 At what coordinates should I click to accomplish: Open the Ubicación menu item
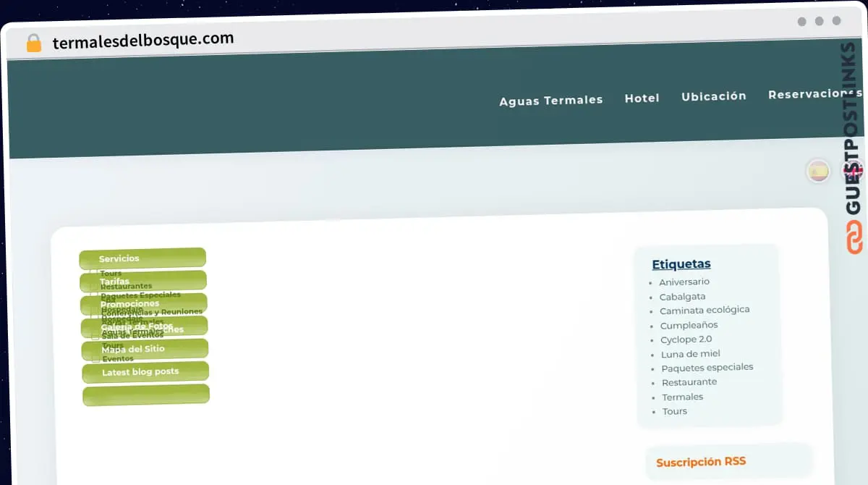[x=714, y=96]
